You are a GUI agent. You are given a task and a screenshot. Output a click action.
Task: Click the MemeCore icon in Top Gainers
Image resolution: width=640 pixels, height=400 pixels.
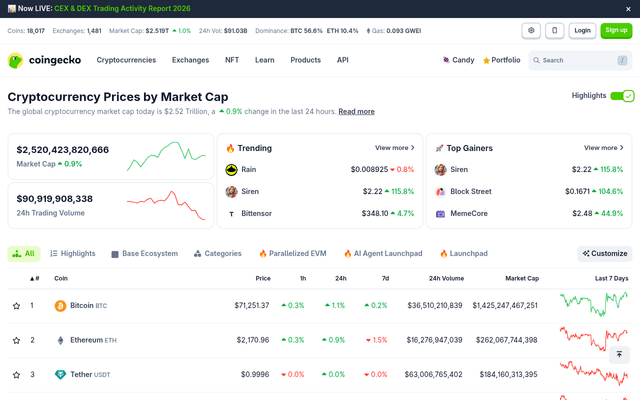[440, 214]
